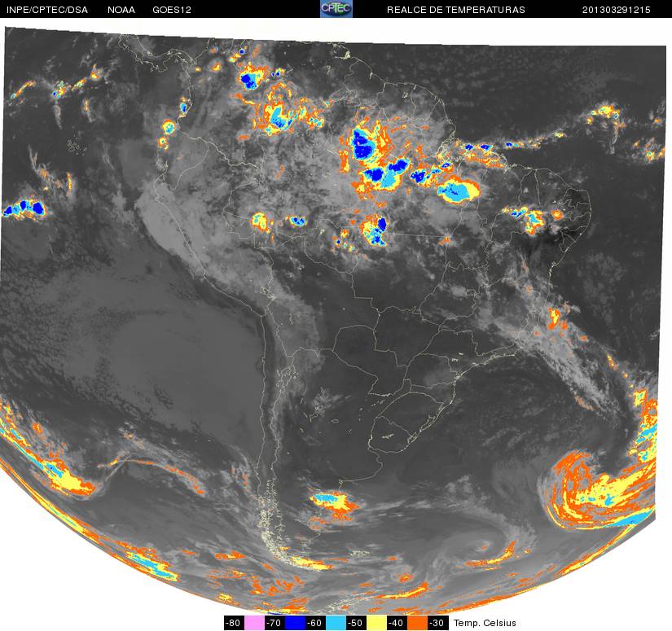Click the pink legend swatch after -80
The width and height of the screenshot is (672, 631).
coord(254,623)
